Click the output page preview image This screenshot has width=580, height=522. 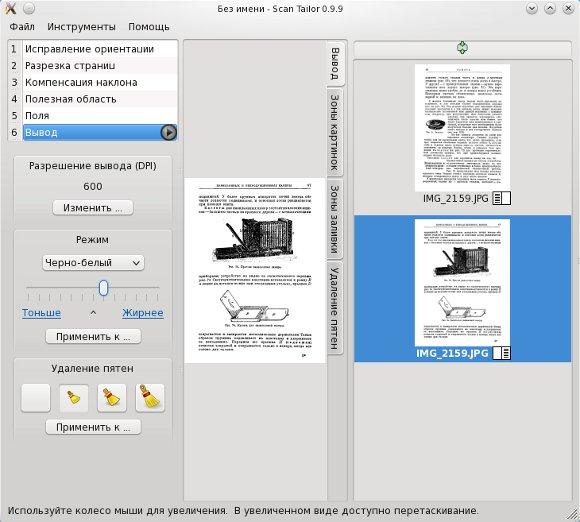point(255,270)
